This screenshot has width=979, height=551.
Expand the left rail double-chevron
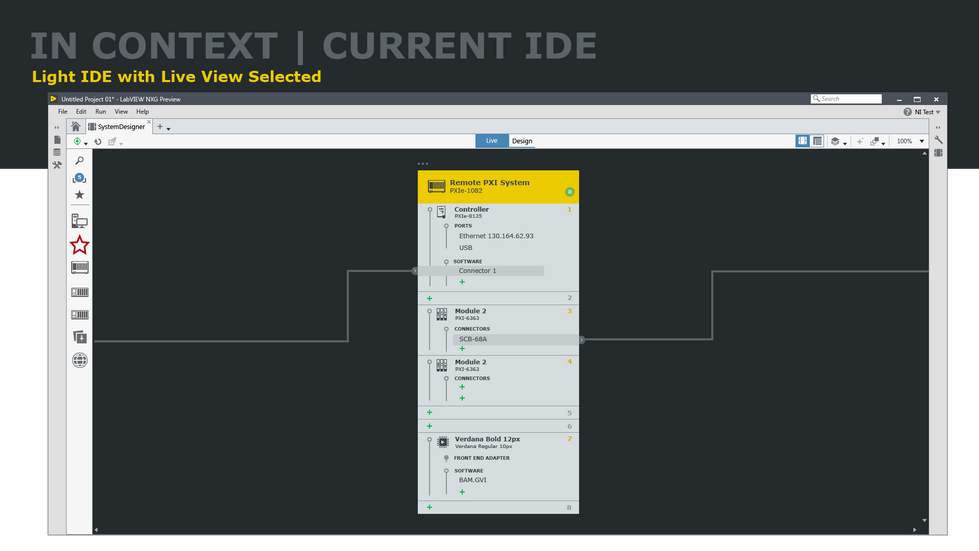(x=57, y=127)
